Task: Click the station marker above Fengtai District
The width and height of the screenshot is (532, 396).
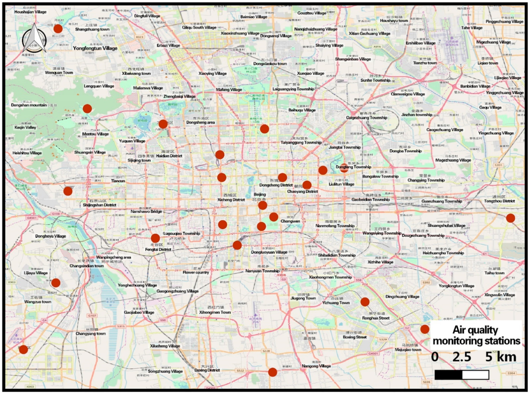Action: pos(155,238)
